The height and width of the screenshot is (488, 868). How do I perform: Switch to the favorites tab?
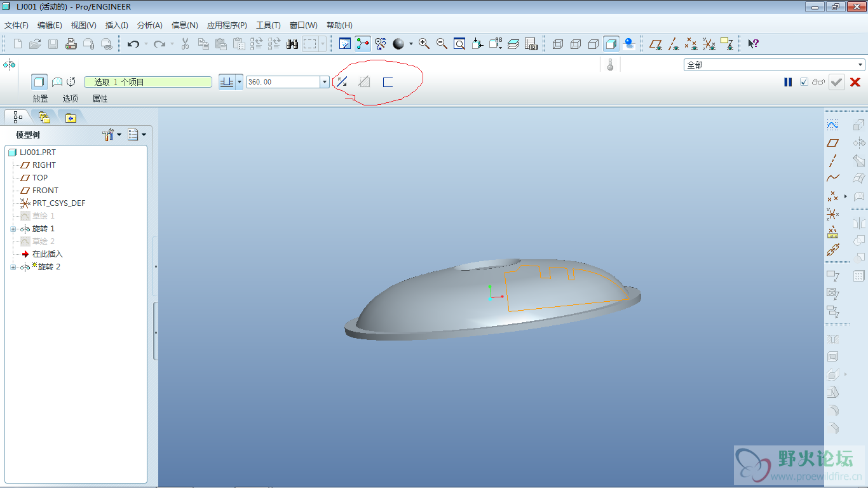coord(71,117)
